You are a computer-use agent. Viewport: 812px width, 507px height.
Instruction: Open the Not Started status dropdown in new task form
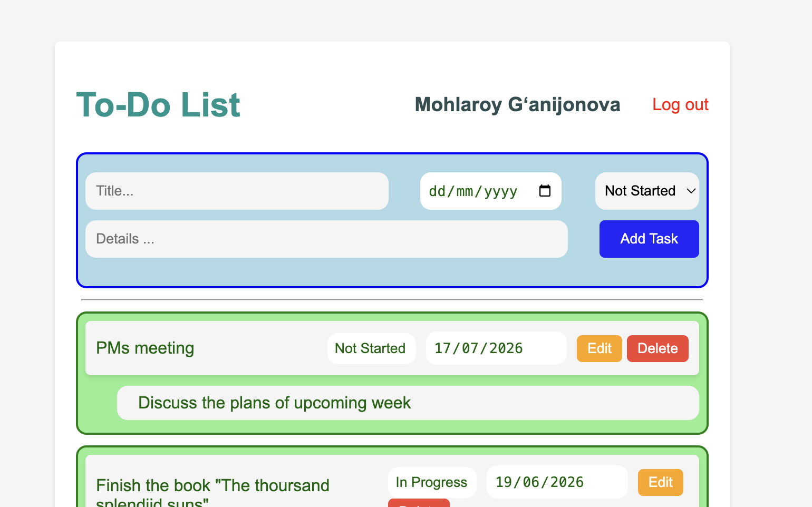(x=647, y=191)
